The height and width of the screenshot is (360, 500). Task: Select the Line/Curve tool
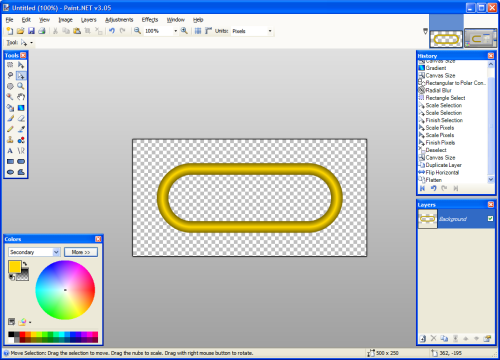point(21,151)
